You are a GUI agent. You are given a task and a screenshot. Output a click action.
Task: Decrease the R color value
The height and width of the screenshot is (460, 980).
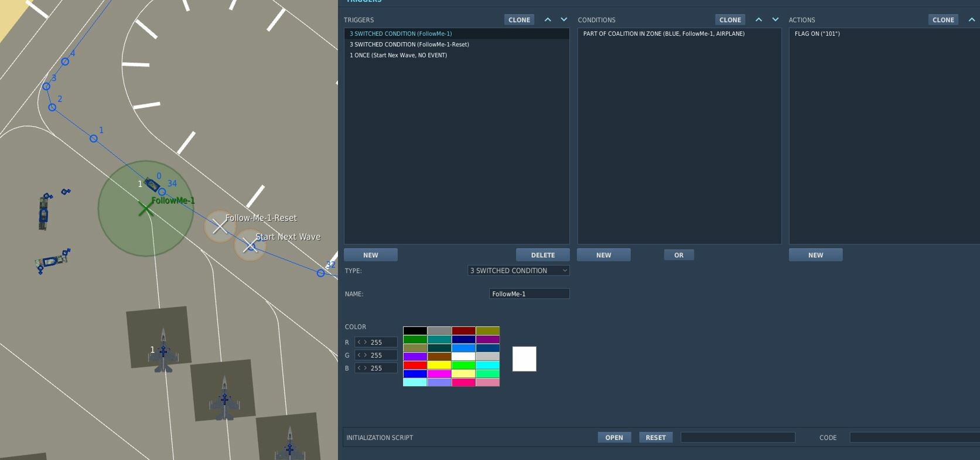(359, 342)
